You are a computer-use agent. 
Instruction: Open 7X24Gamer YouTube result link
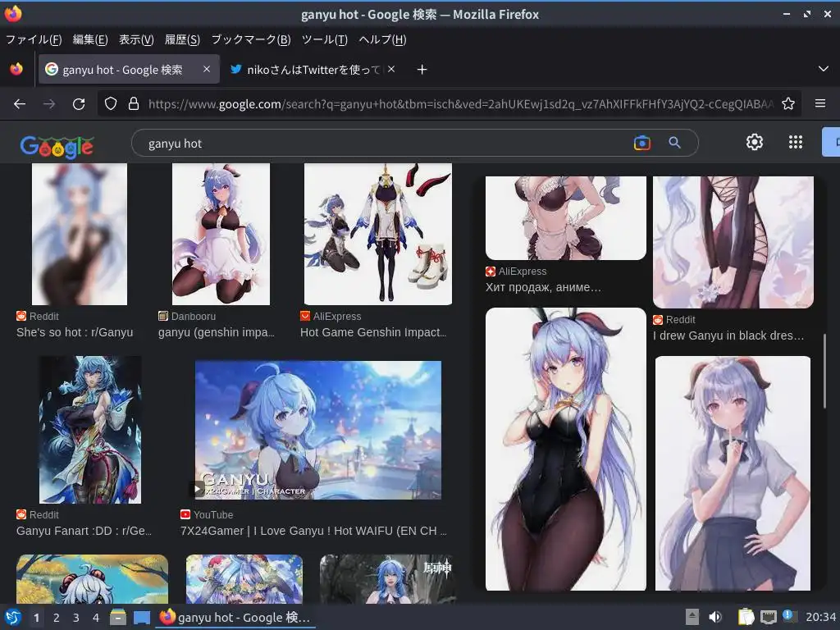click(x=313, y=531)
